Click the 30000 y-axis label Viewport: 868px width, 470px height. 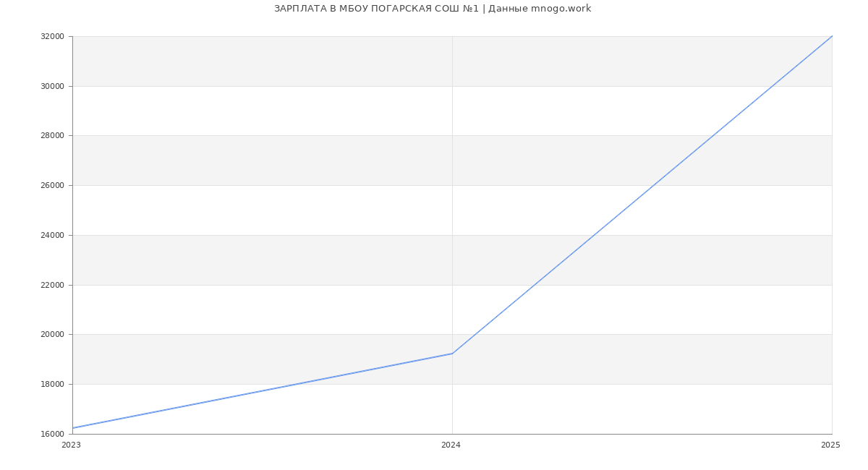52,86
